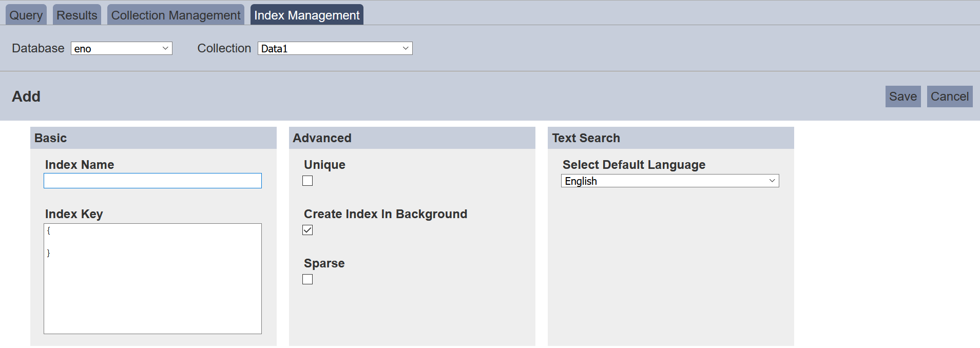Uncheck Create Index In Background

click(308, 230)
